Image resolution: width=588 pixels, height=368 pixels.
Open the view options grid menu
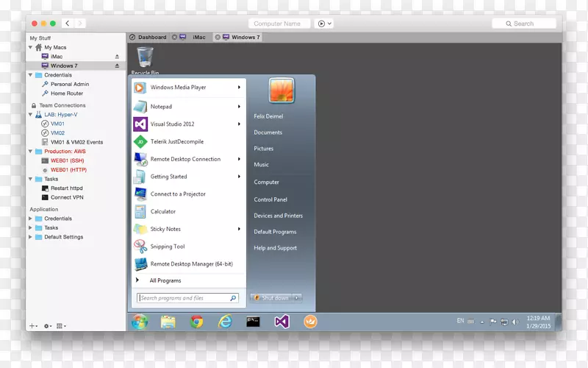click(x=61, y=326)
